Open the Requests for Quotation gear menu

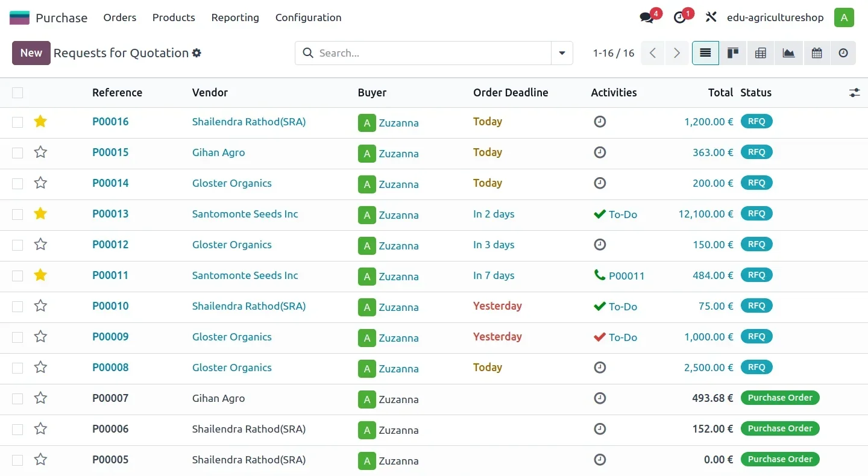[197, 53]
